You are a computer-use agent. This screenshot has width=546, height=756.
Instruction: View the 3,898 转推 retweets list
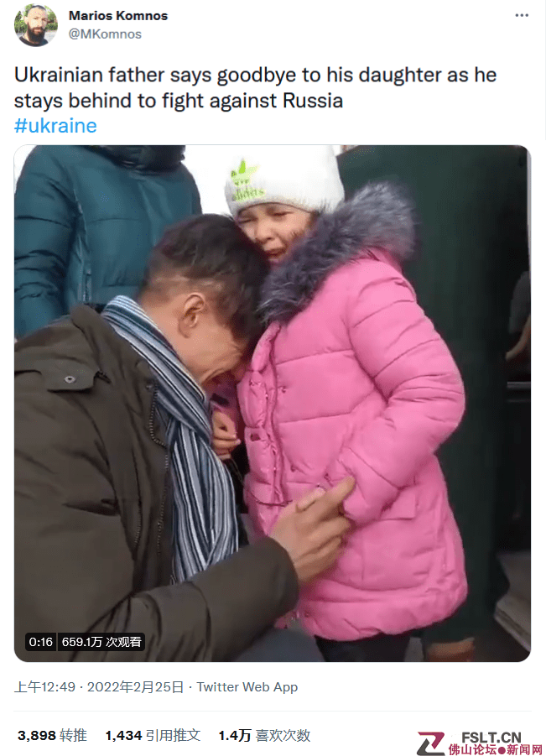[x=52, y=735]
